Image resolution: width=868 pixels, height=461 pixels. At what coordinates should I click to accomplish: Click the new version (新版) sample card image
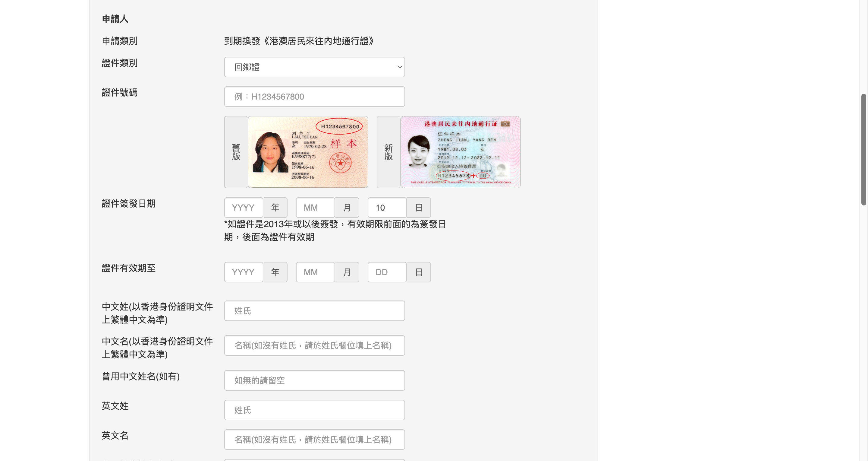click(460, 152)
